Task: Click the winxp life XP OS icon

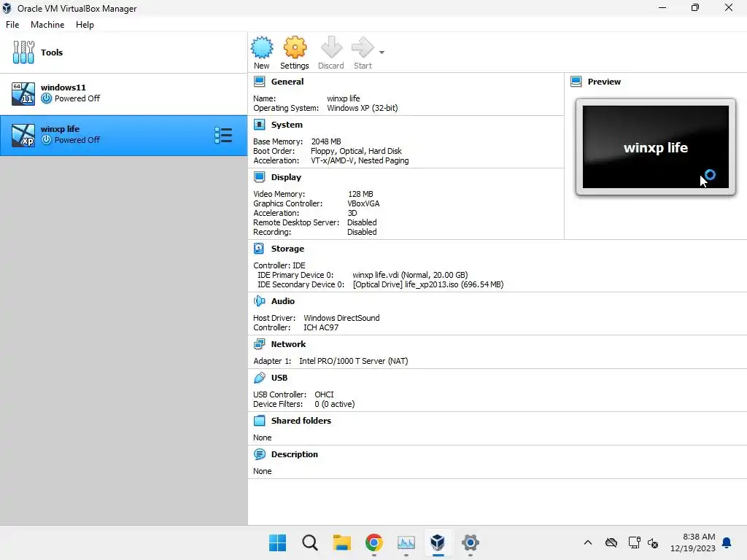Action: point(23,135)
